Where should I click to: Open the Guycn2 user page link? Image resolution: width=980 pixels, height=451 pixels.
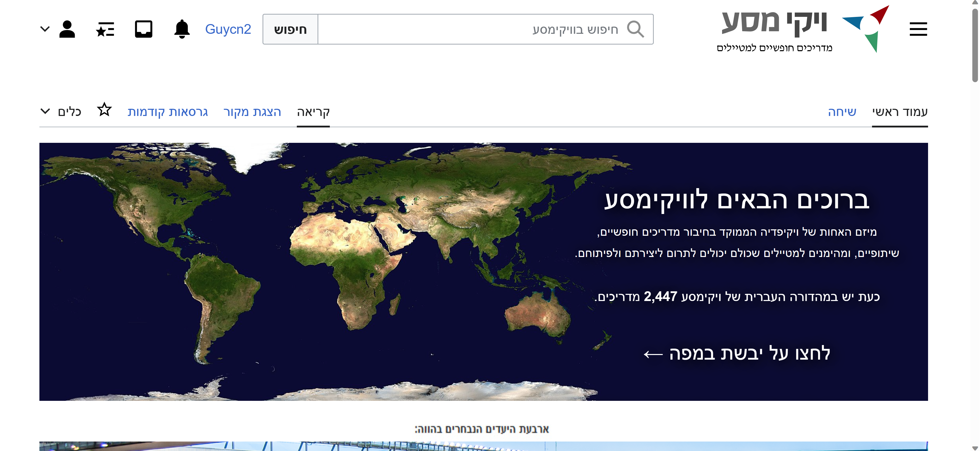point(228,29)
